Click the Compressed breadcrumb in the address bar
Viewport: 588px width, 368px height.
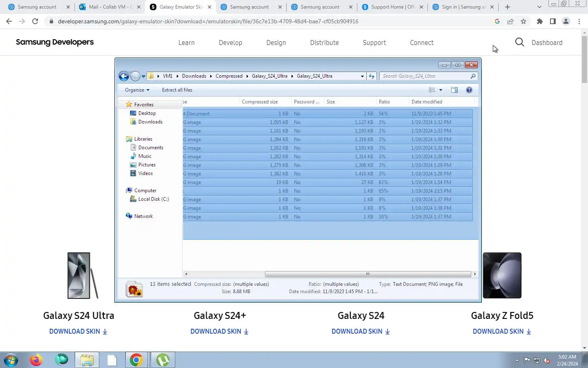tap(229, 76)
